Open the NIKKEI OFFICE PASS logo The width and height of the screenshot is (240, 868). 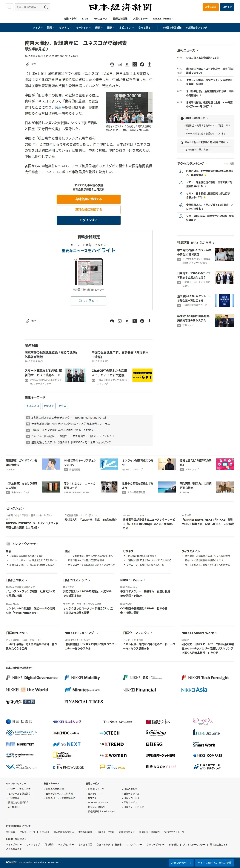point(112,766)
